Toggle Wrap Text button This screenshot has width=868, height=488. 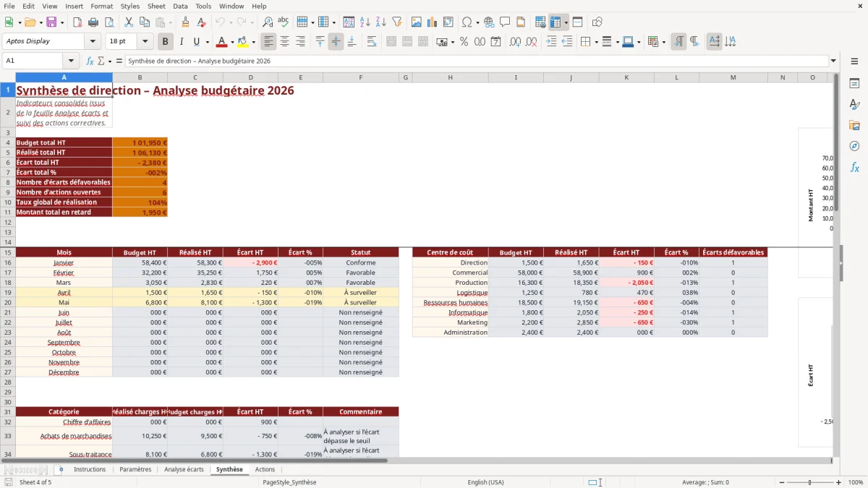[371, 42]
